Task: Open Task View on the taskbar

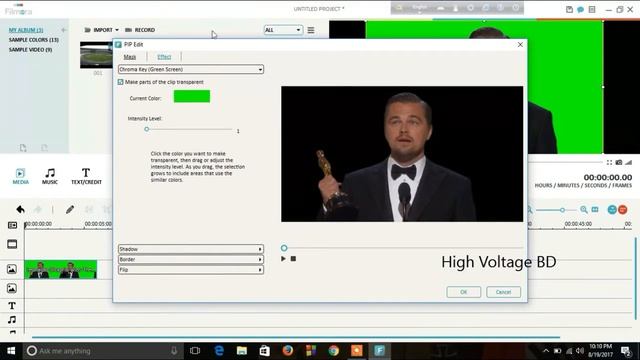Action: pyautogui.click(x=195, y=351)
